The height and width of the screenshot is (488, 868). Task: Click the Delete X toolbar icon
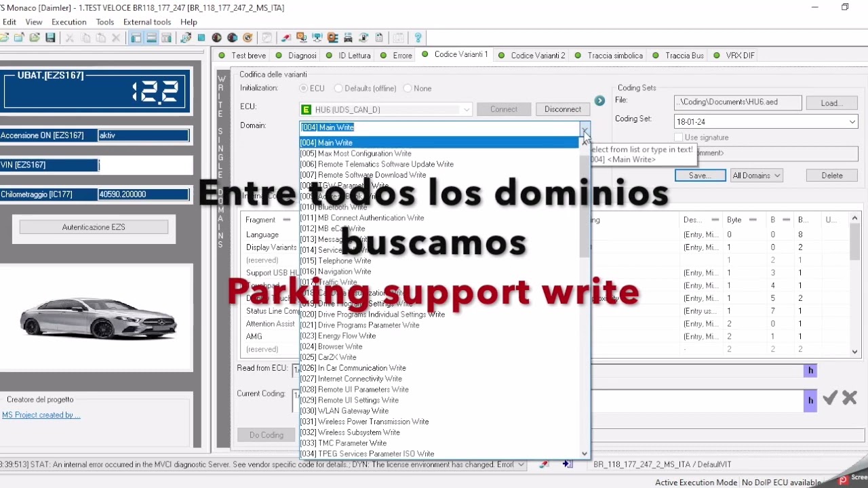click(x=116, y=38)
